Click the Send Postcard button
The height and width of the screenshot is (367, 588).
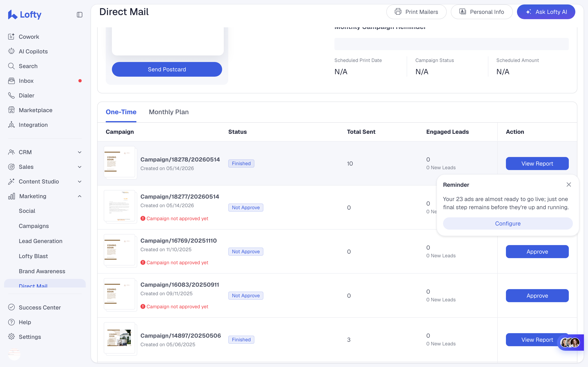click(167, 69)
